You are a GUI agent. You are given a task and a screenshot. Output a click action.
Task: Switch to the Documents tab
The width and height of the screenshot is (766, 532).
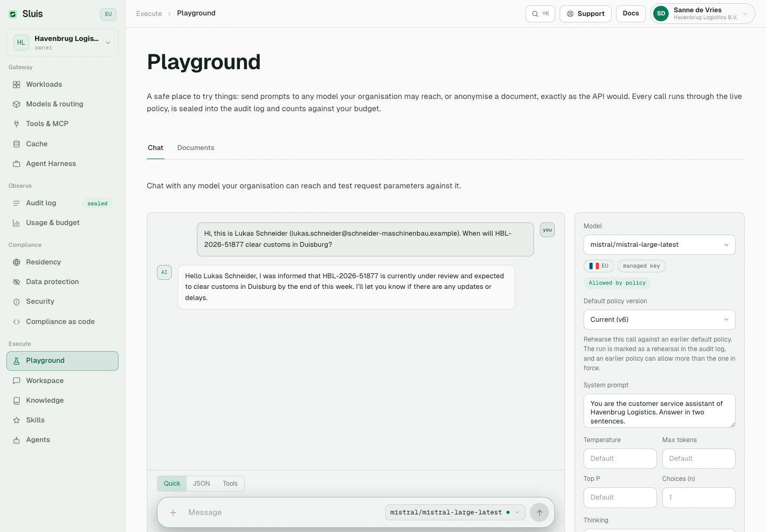(x=196, y=148)
